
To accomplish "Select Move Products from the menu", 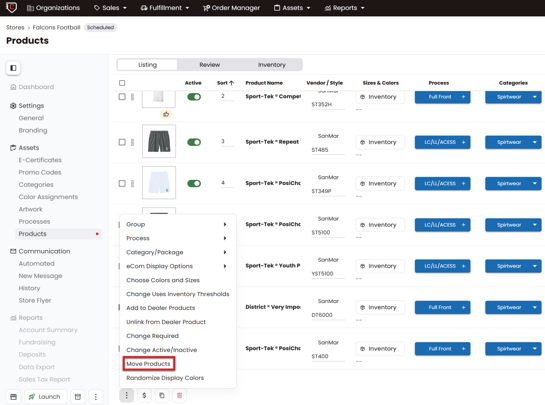I will pos(148,364).
